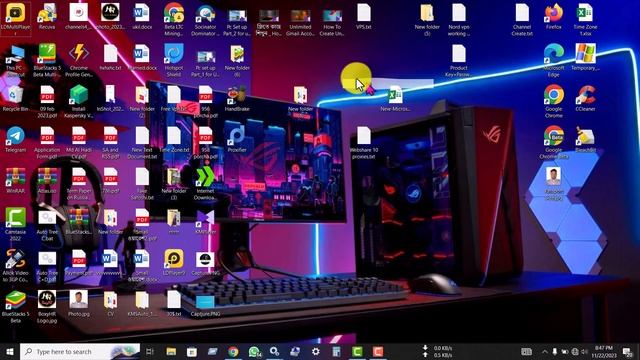This screenshot has width=640, height=360.
Task: Select the Channel Create.txt file
Action: coord(522,20)
